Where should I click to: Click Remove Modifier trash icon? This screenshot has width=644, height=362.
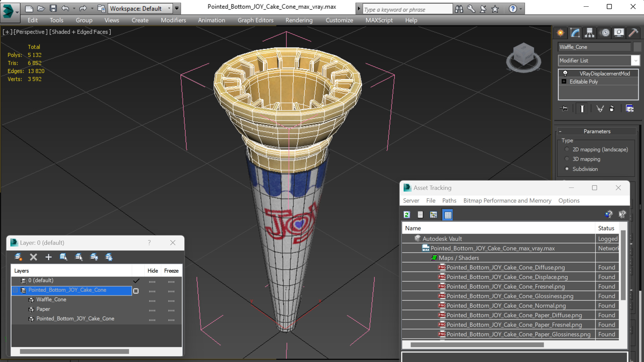click(x=611, y=108)
